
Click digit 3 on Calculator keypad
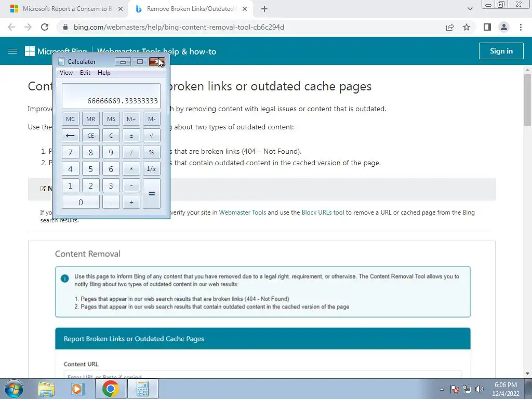pos(111,185)
